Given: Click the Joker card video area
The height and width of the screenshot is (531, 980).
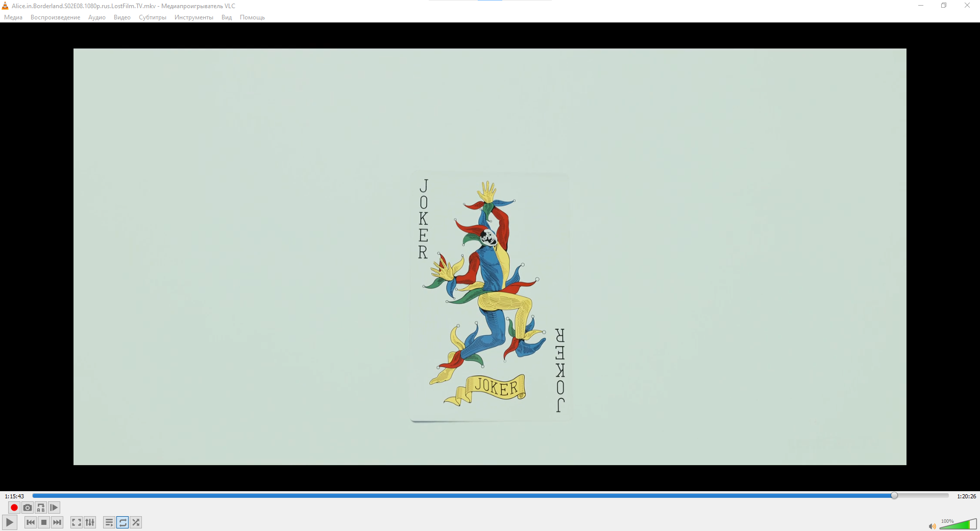Looking at the screenshot, I should (x=490, y=257).
